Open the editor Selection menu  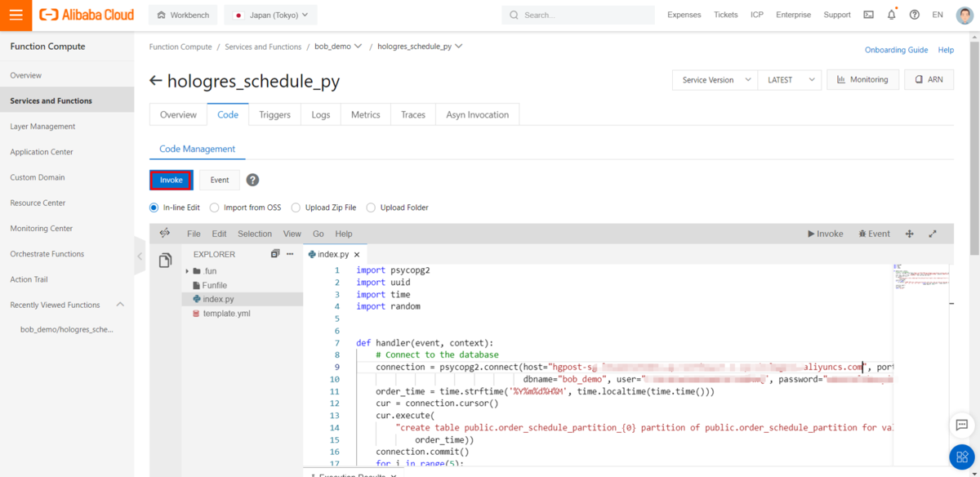[x=255, y=234]
